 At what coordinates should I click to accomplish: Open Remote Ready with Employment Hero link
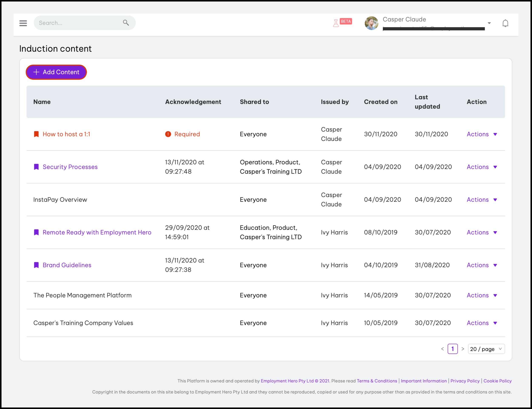(97, 232)
